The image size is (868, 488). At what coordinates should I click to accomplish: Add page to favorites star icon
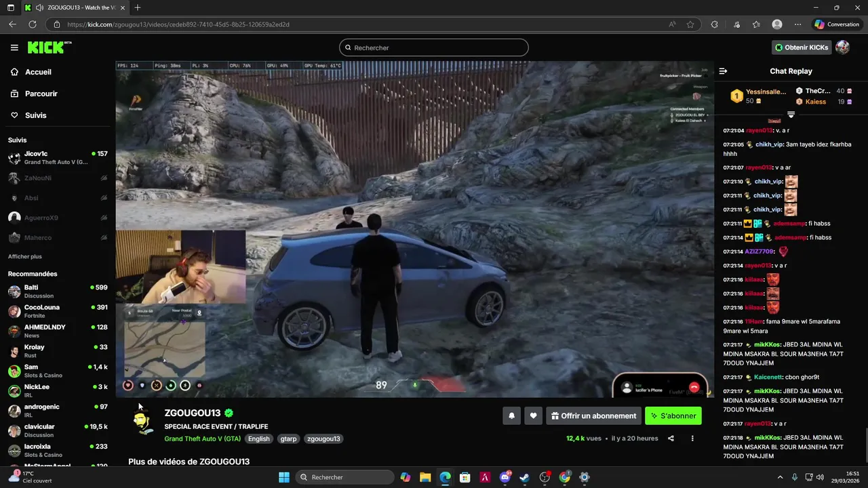[x=690, y=24]
